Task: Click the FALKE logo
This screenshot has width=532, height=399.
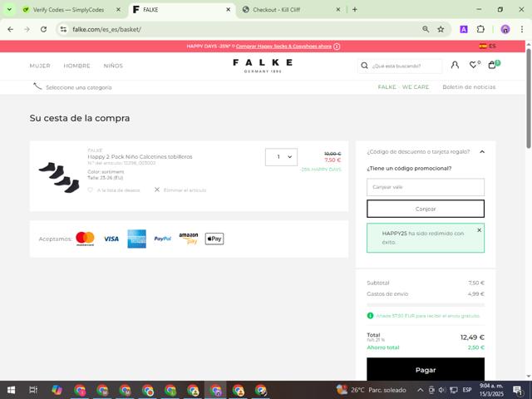Action: [263, 66]
